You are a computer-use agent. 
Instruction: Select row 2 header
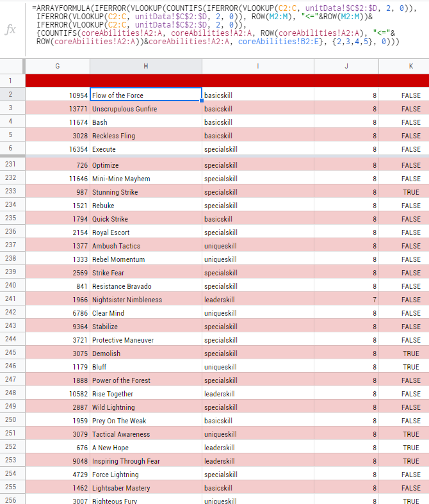pyautogui.click(x=11, y=94)
